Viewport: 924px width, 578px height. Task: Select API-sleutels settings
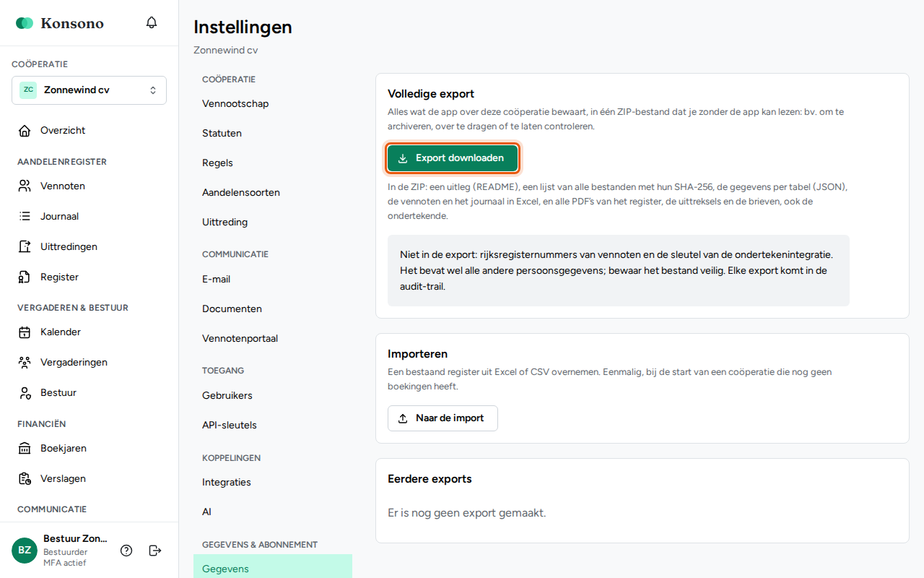pos(273,426)
